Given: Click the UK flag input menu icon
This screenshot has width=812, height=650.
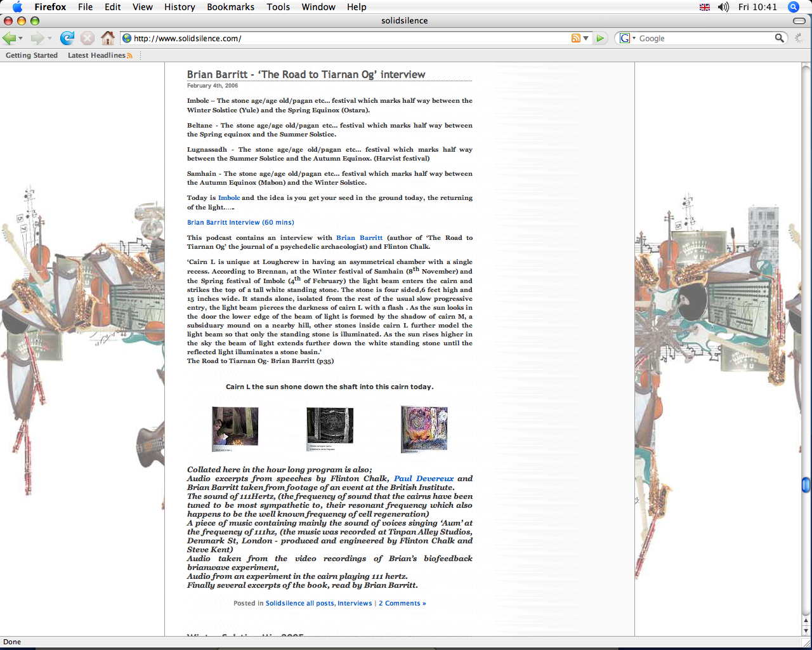Looking at the screenshot, I should pos(705,7).
